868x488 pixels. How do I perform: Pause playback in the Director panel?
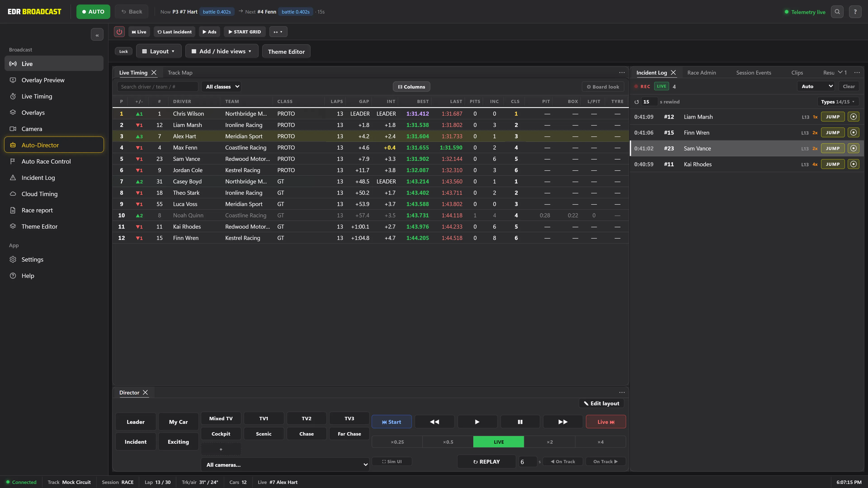[520, 422]
